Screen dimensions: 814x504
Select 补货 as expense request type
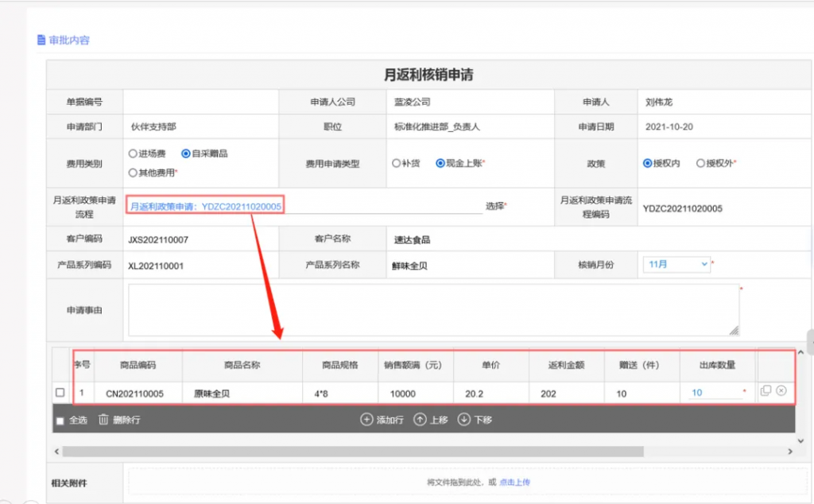(x=396, y=163)
